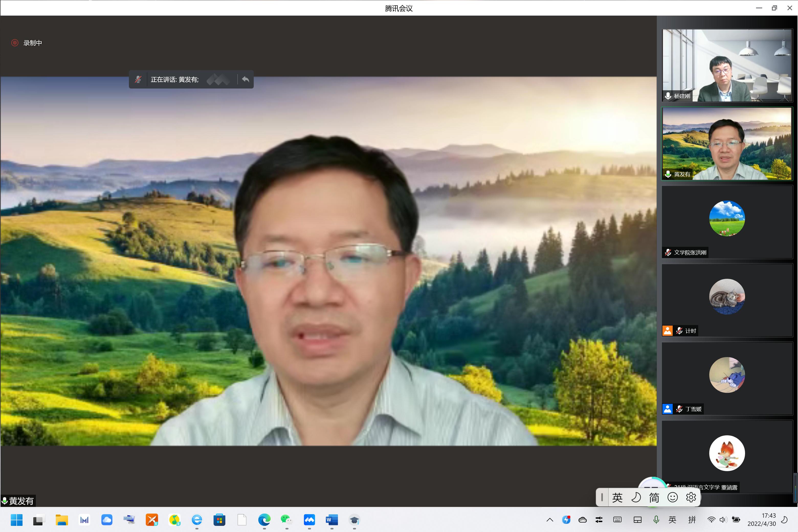
Task: Click the return arrow in speaking bar
Action: [x=246, y=79]
